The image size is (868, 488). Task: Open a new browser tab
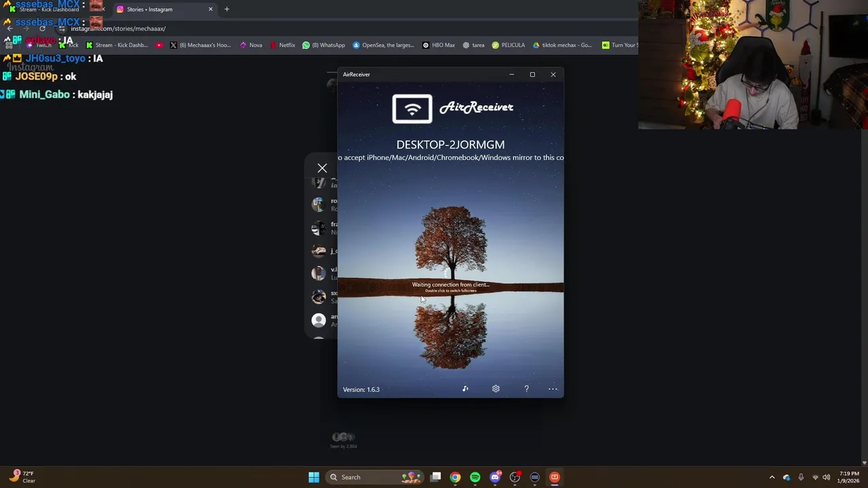(226, 9)
